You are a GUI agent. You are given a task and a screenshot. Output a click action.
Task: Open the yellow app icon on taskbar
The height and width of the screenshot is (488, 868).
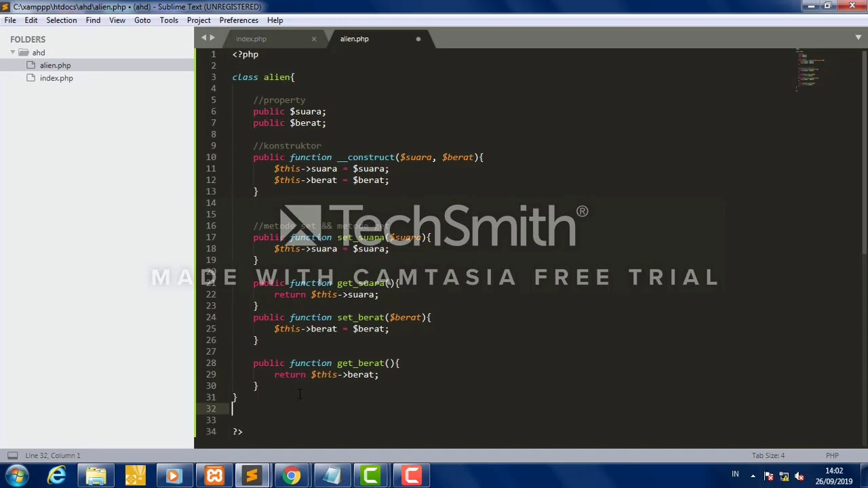click(x=135, y=476)
